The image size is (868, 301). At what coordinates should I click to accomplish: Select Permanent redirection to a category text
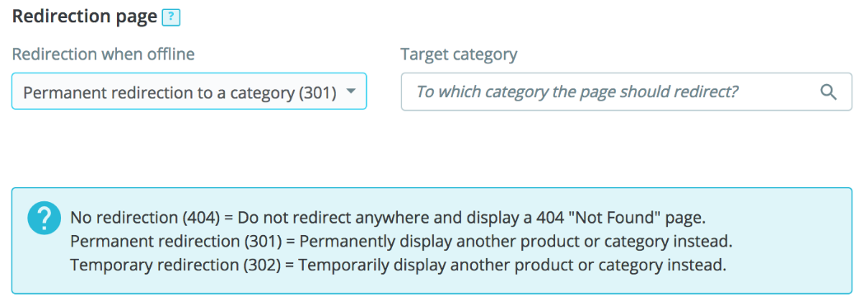click(x=180, y=92)
